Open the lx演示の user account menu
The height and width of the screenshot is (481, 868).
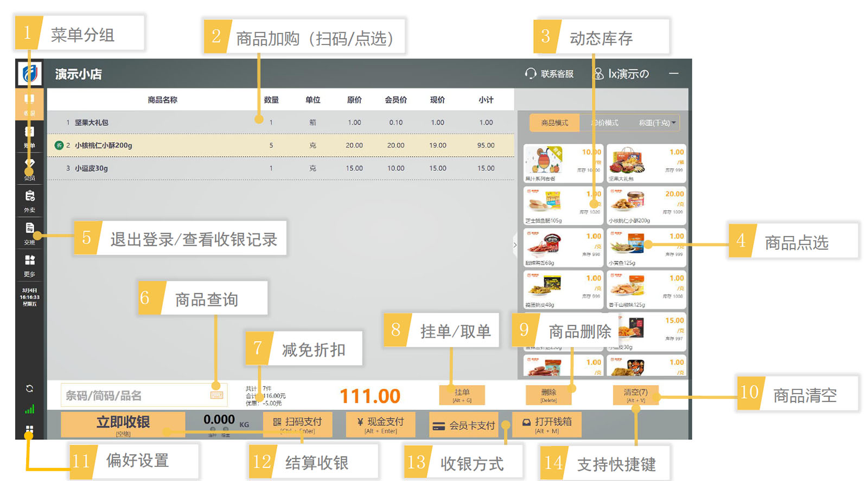[622, 74]
